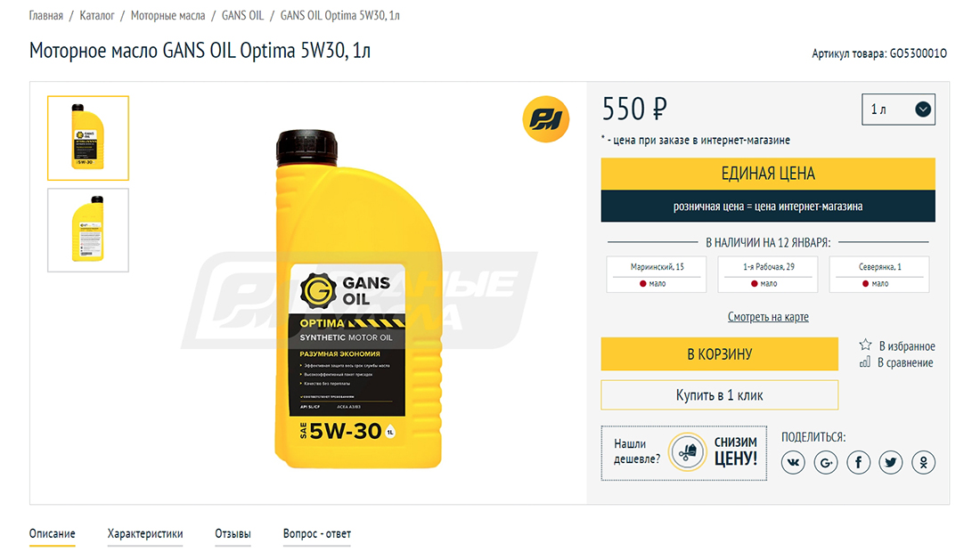
Task: Go to Моторные масла in breadcrumbs
Action: (x=167, y=16)
